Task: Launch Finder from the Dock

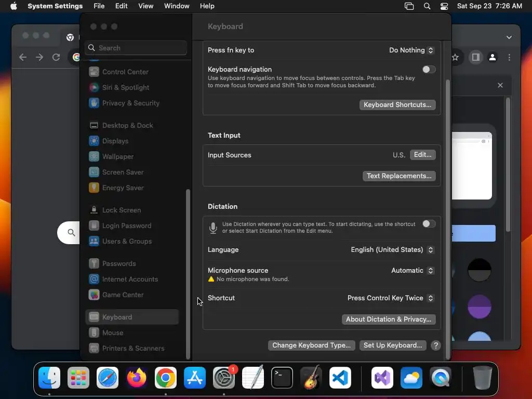Action: [49, 378]
